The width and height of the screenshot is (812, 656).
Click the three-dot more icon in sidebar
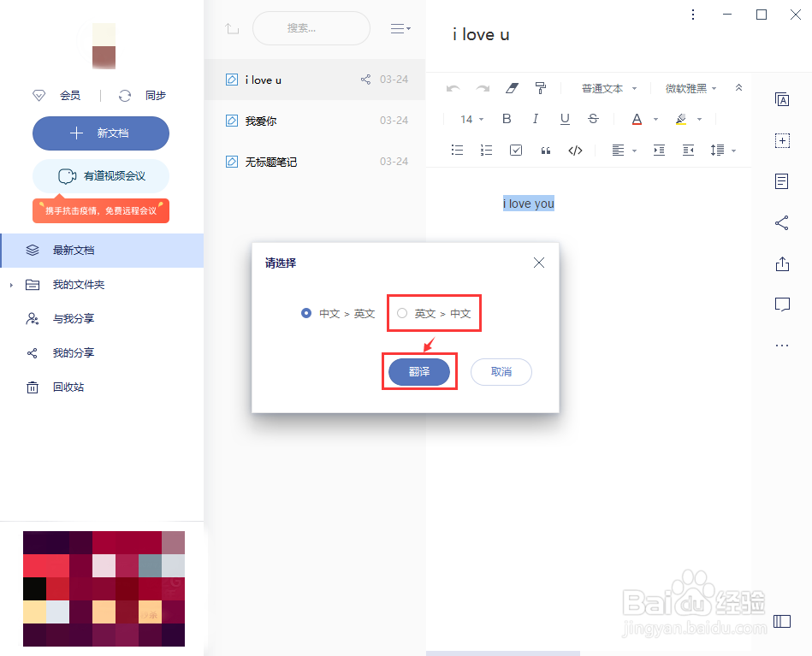782,346
